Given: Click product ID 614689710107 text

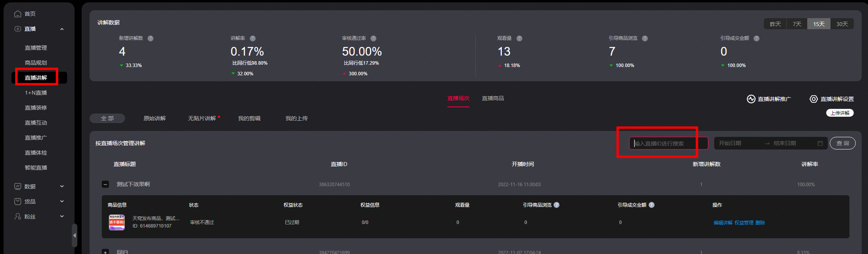Looking at the screenshot, I should (x=152, y=226).
